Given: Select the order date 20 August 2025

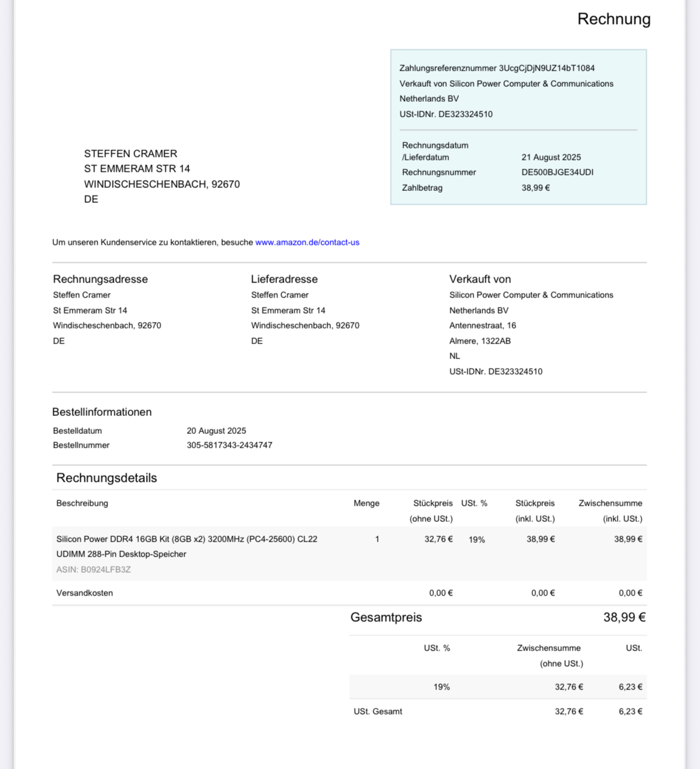Looking at the screenshot, I should click(216, 431).
